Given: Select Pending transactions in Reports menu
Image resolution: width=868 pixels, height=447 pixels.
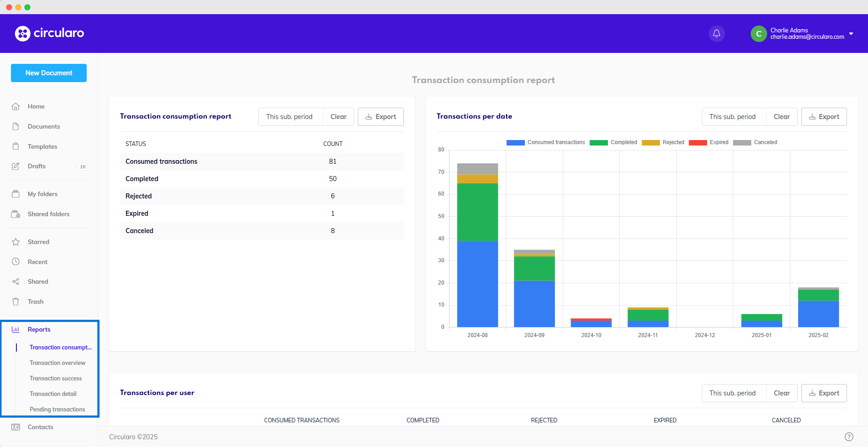Looking at the screenshot, I should [x=57, y=409].
